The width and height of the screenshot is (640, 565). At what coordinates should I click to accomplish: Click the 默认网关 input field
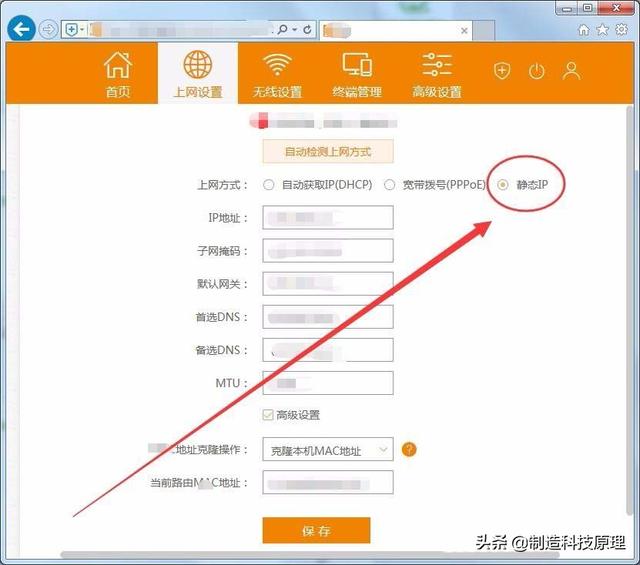tap(328, 284)
